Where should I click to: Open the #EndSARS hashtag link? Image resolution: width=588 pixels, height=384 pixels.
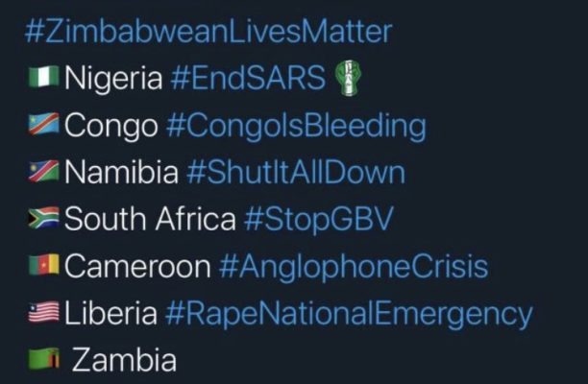pyautogui.click(x=248, y=79)
